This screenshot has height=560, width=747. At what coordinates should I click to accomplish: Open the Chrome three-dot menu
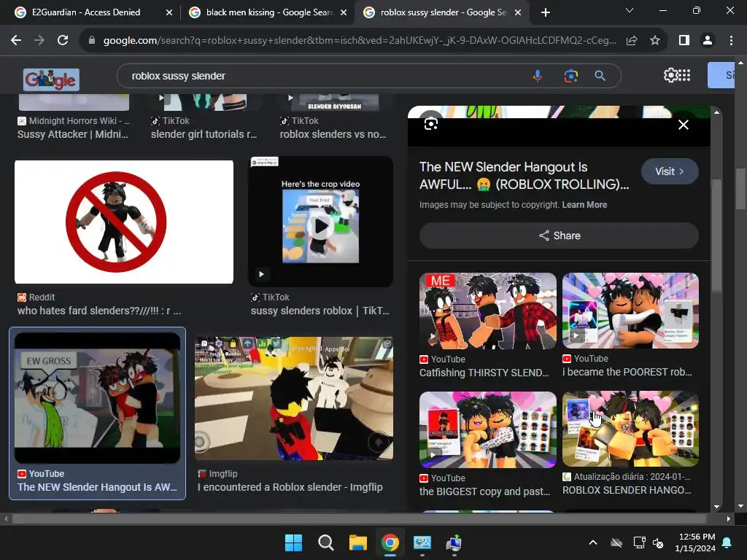click(x=731, y=41)
